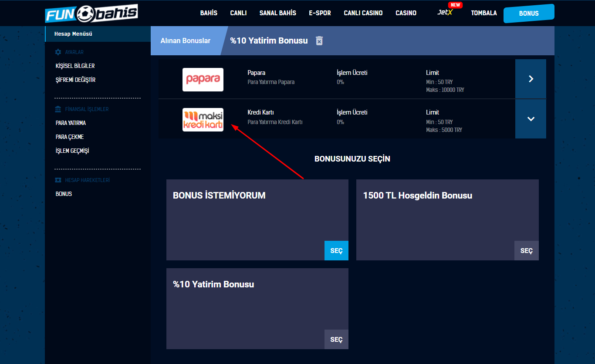Image resolution: width=595 pixels, height=364 pixels.
Task: Open the Alınan Bonuslar tab
Action: click(x=186, y=41)
